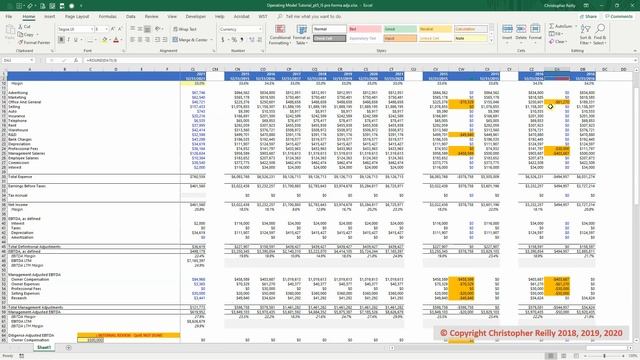640x360 pixels.
Task: Decrease indent in Alignment group
Action: pyautogui.click(x=158, y=40)
